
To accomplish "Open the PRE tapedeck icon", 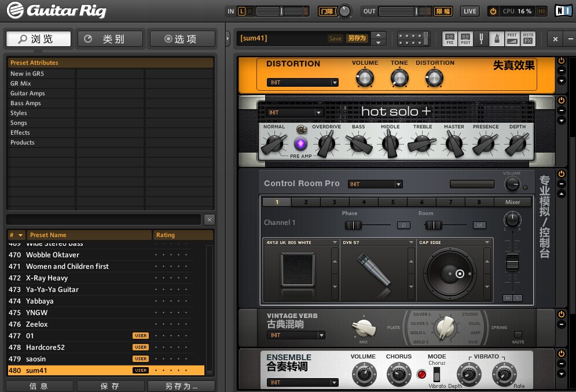I will [450, 38].
